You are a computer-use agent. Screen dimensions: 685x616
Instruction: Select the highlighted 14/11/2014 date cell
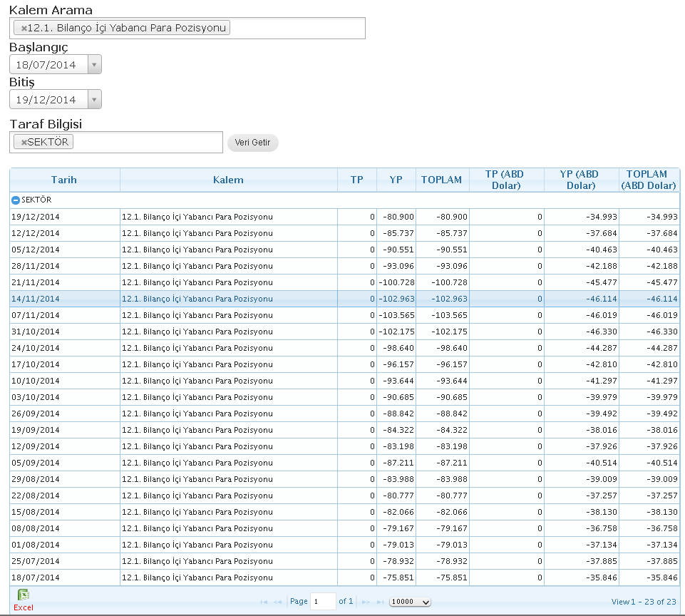click(65, 299)
